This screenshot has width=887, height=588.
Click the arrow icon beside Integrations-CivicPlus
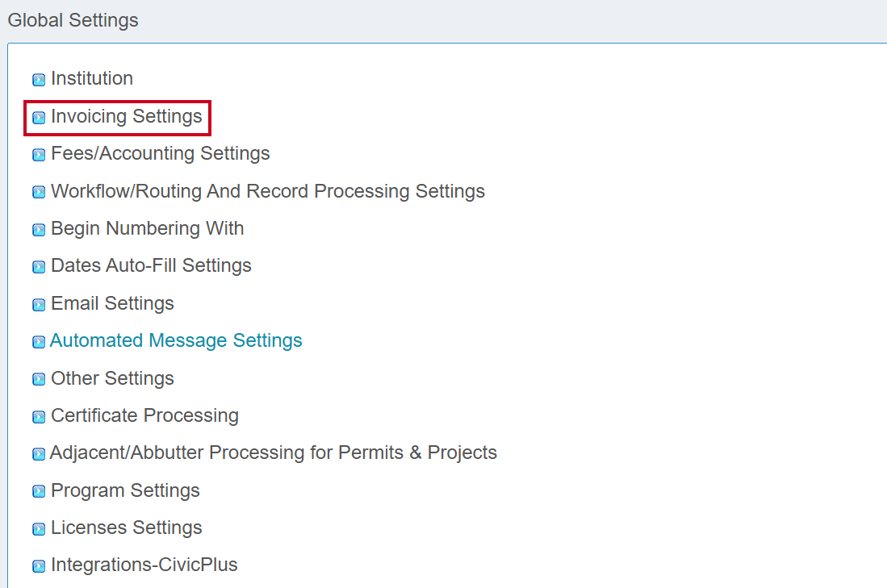(39, 566)
